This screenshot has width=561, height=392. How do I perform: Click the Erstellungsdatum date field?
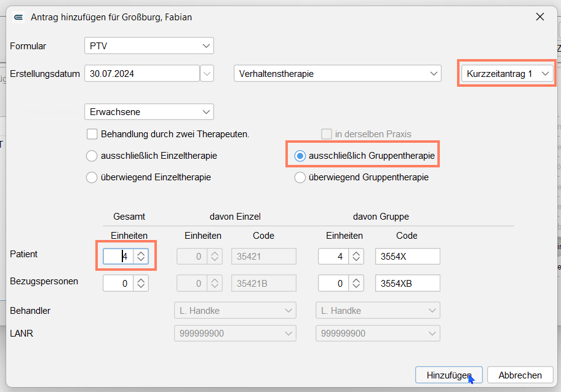click(142, 73)
